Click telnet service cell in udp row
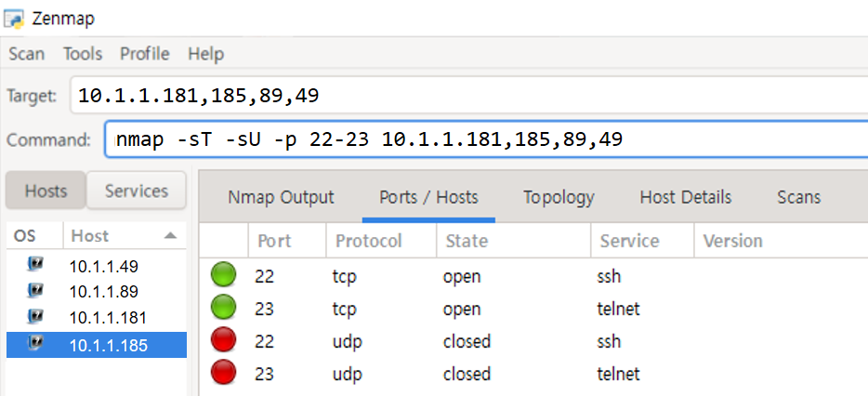 618,374
